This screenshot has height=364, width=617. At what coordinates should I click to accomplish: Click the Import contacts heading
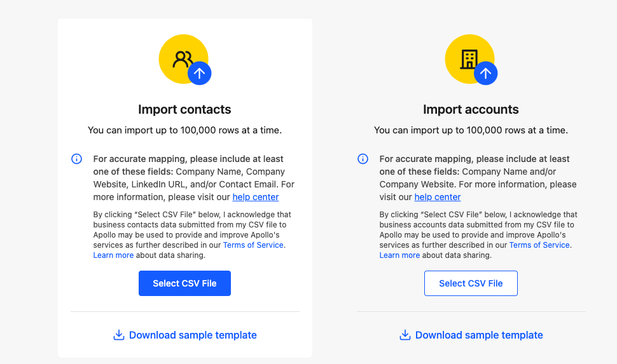coord(184,109)
